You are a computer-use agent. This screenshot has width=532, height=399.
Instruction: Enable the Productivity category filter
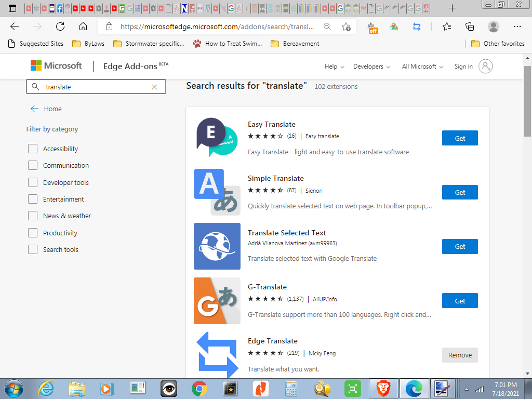click(x=33, y=233)
